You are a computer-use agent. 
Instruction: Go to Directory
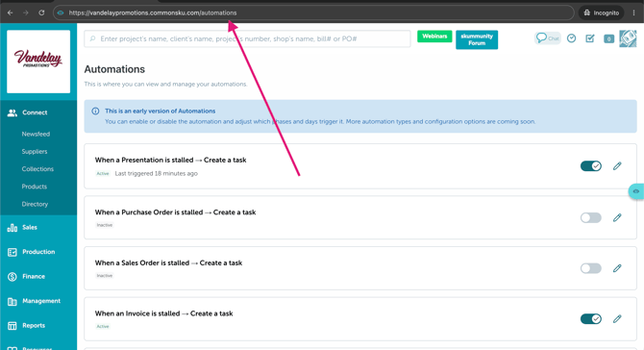click(35, 204)
